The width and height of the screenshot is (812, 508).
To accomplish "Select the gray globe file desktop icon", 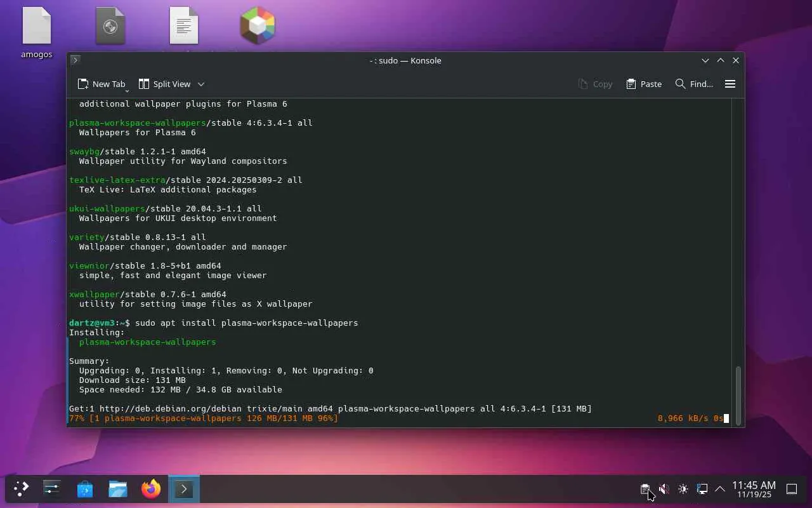I will pos(110,26).
